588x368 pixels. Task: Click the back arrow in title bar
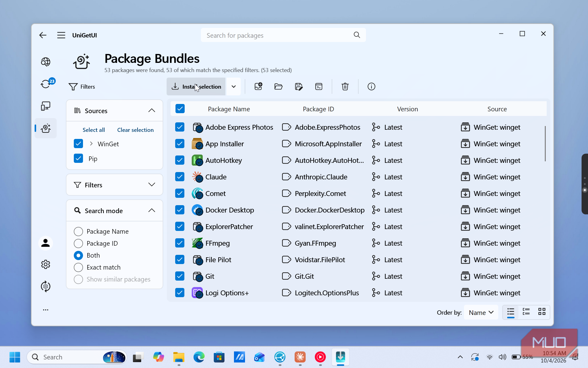(x=43, y=35)
